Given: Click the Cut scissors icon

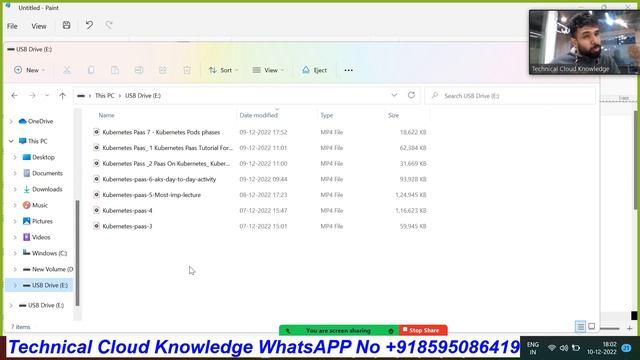Looking at the screenshot, I should pyautogui.click(x=67, y=70).
